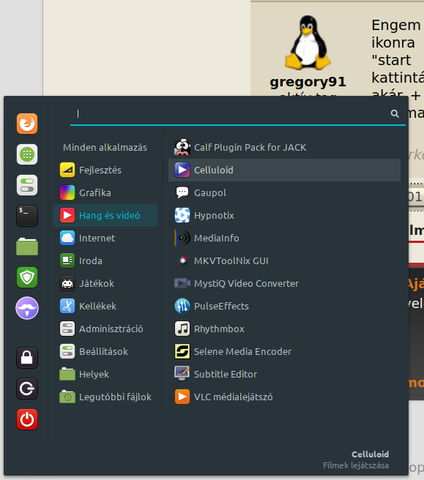Open the green app grid favorite icon
Image resolution: width=424 pixels, height=480 pixels.
pyautogui.click(x=27, y=154)
